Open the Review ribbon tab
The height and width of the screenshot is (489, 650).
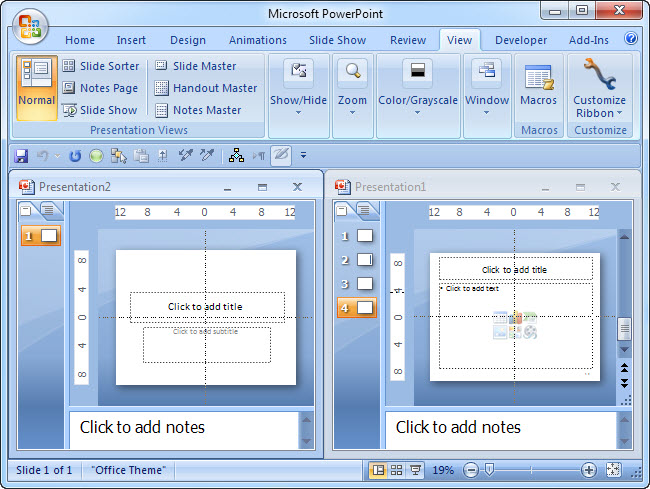click(408, 40)
